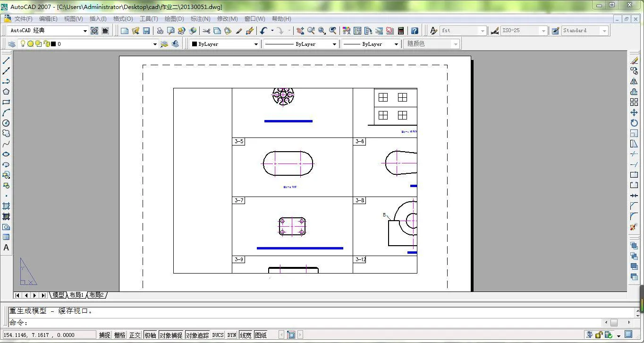Open the layer 0 dropdown list
This screenshot has width=644, height=343.
(x=154, y=44)
